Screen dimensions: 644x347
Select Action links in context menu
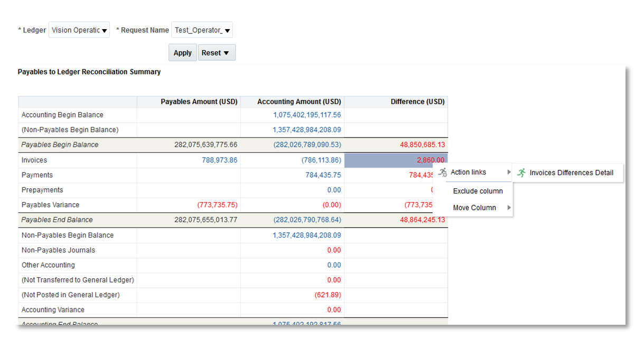tap(468, 172)
